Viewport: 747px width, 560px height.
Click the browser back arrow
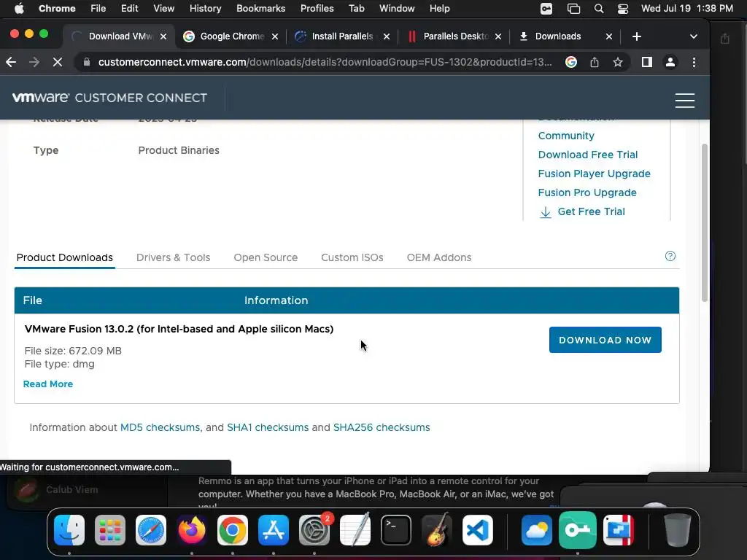click(11, 62)
